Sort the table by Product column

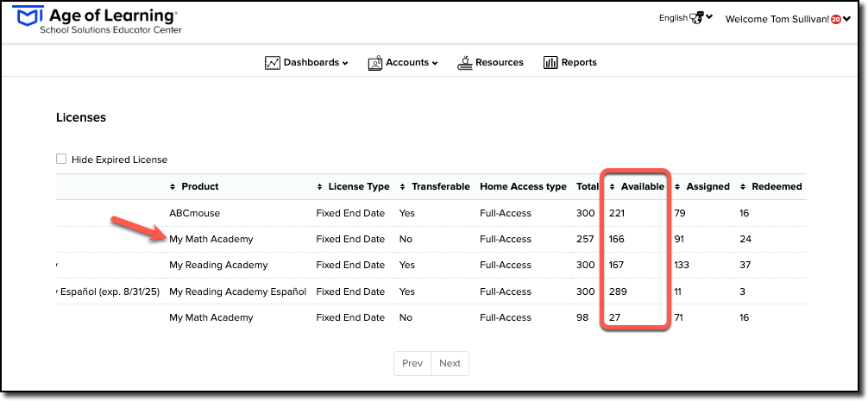tap(194, 186)
